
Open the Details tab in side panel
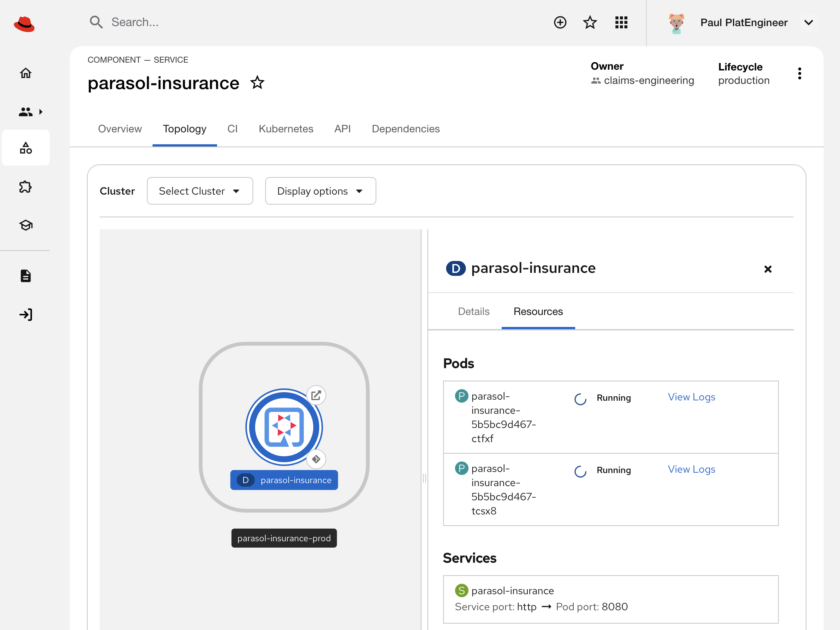474,312
